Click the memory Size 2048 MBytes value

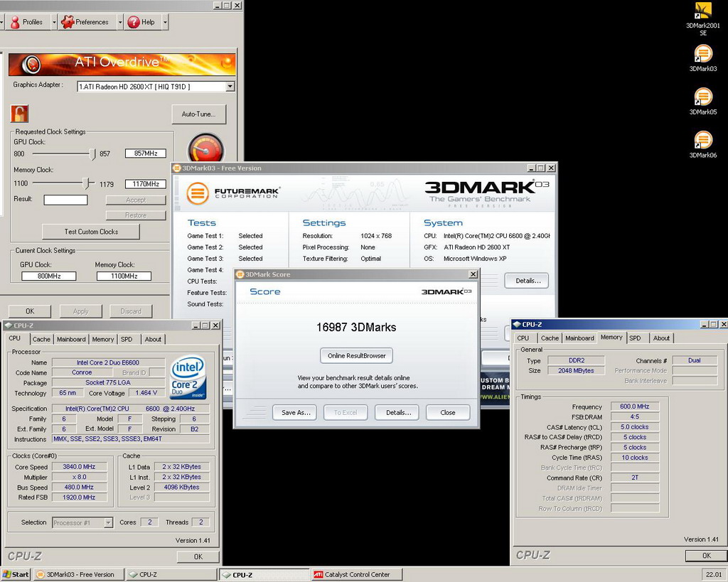[x=576, y=370]
